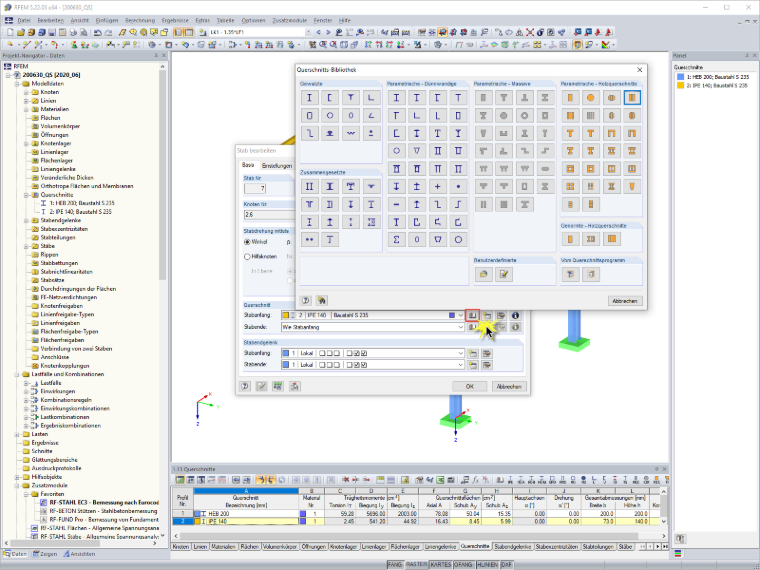
Task: Select rolled I-section icon under Gewalzte
Action: [309, 98]
